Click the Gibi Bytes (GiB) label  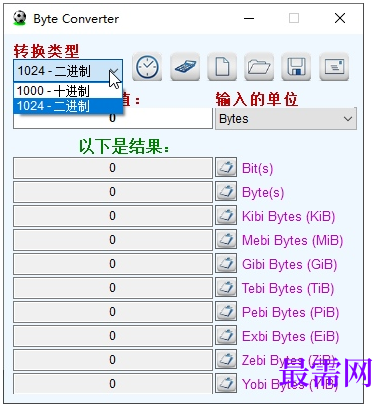(x=289, y=264)
